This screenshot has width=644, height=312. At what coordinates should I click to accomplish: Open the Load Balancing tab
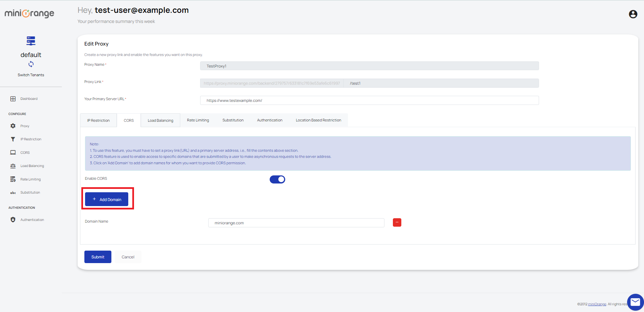(x=160, y=120)
